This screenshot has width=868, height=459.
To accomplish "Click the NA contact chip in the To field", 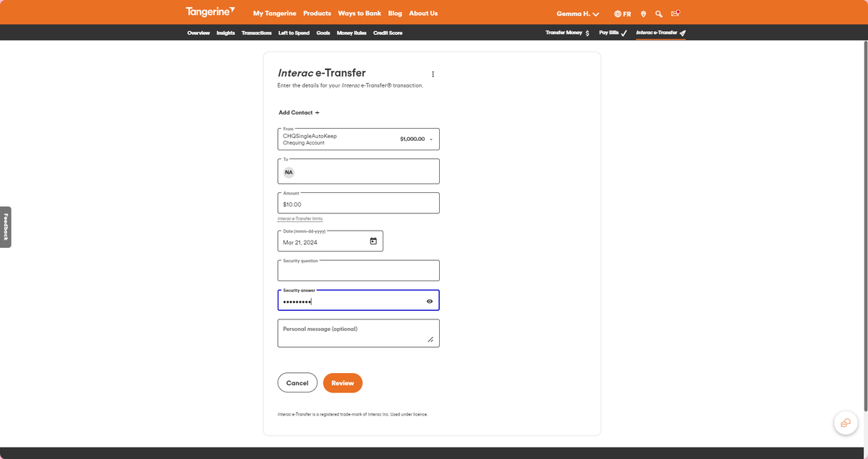I will click(289, 172).
